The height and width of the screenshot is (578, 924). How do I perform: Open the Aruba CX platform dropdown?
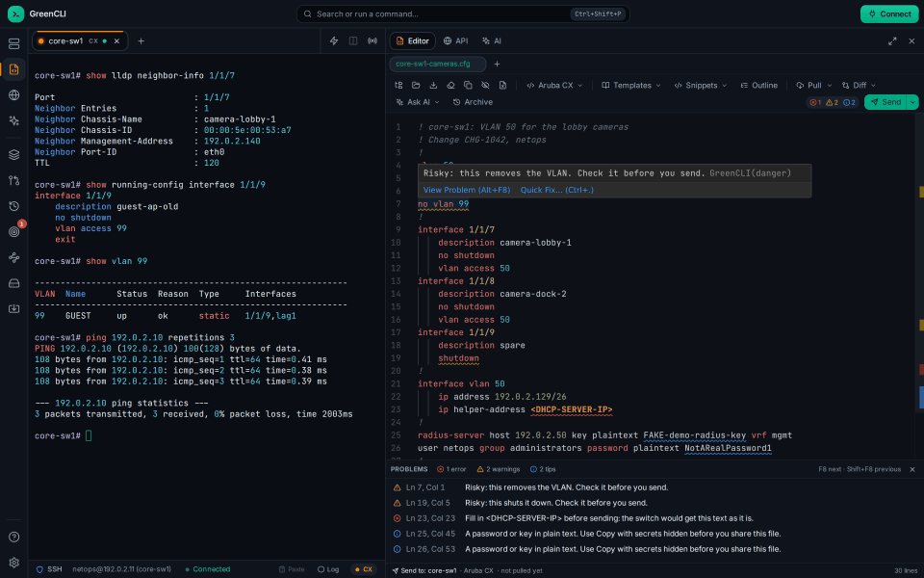coord(554,85)
